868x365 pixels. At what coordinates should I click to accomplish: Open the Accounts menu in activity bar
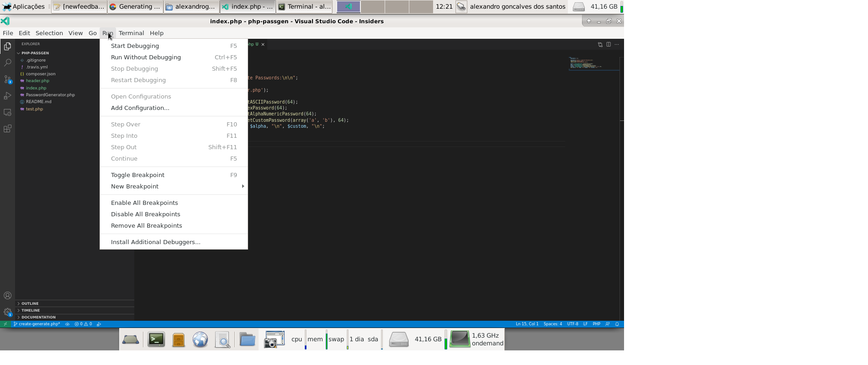pyautogui.click(x=7, y=296)
